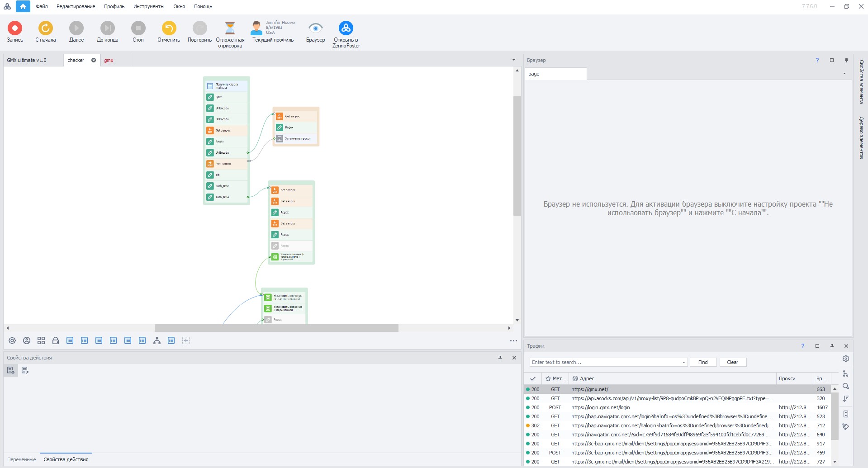Click the С начала restart icon
This screenshot has width=868, height=468.
point(45,28)
